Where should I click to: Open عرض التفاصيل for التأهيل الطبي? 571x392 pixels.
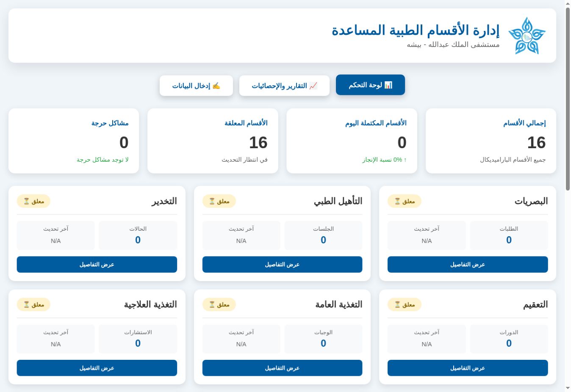click(x=282, y=265)
